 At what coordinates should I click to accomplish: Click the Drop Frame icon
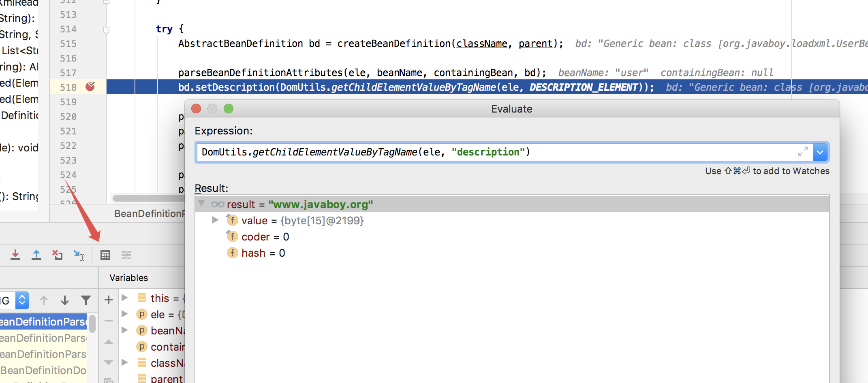click(58, 255)
